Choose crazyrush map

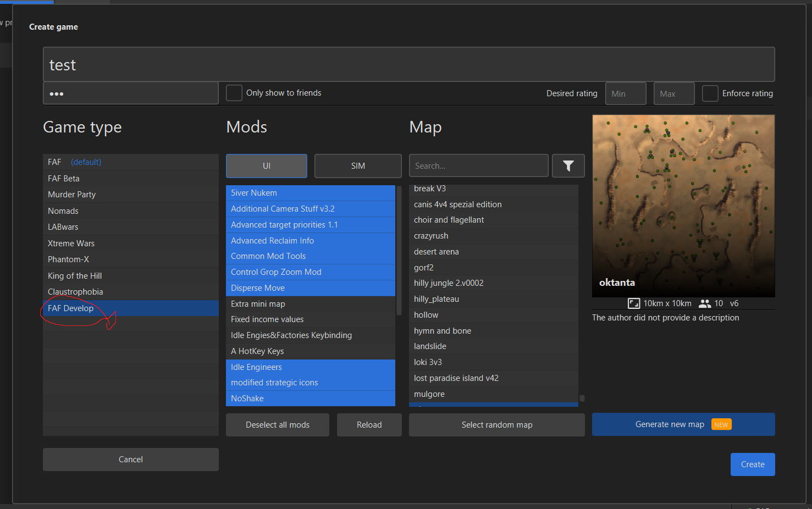coord(494,236)
